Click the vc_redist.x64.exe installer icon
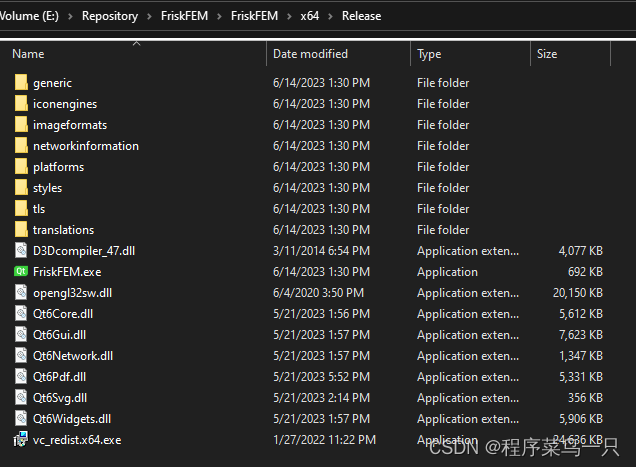The image size is (636, 467). (21, 439)
